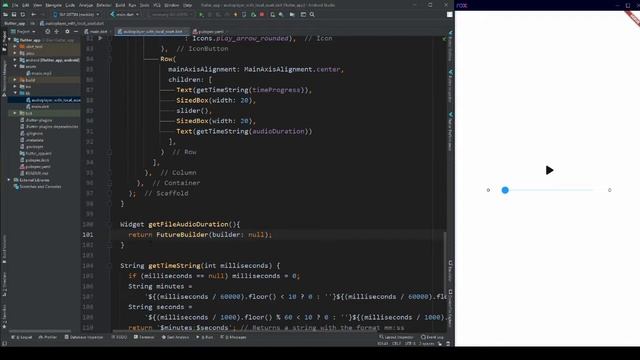Select main.dart file under lib folder
Image resolution: width=640 pixels, height=360 pixels.
coord(38,107)
